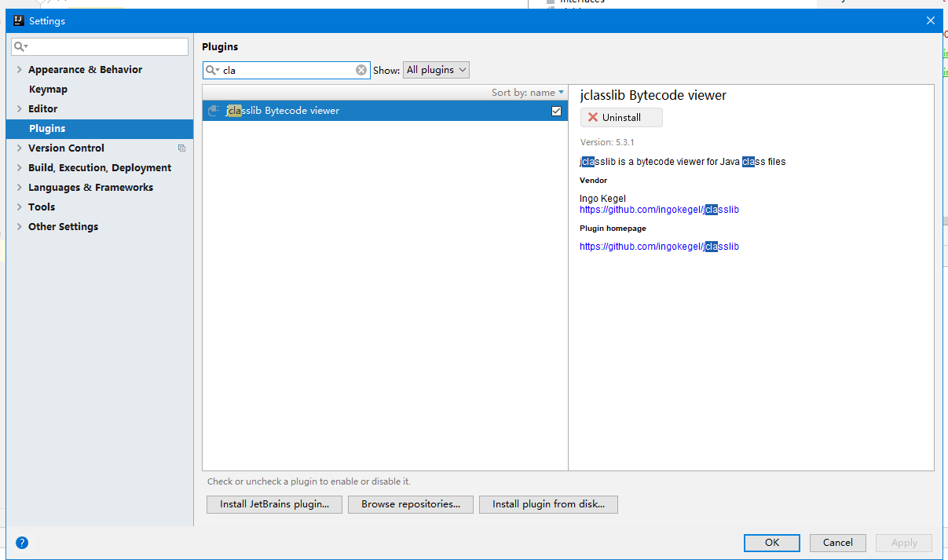
Task: Expand the Other Settings section
Action: click(x=20, y=227)
